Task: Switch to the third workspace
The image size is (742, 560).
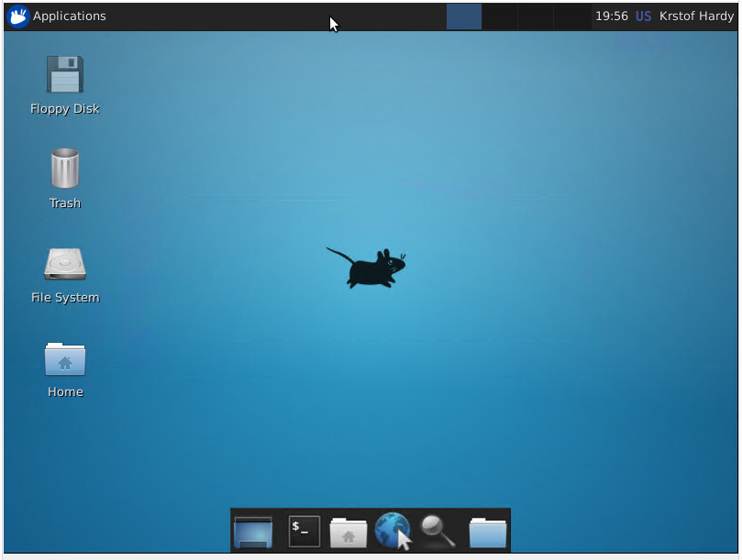Action: point(536,16)
